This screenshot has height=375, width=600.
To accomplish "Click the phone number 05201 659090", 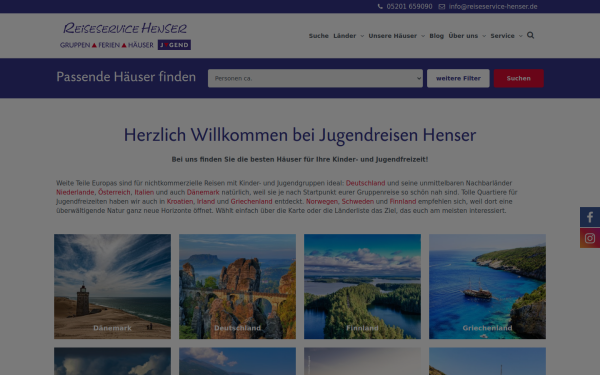I will (409, 7).
